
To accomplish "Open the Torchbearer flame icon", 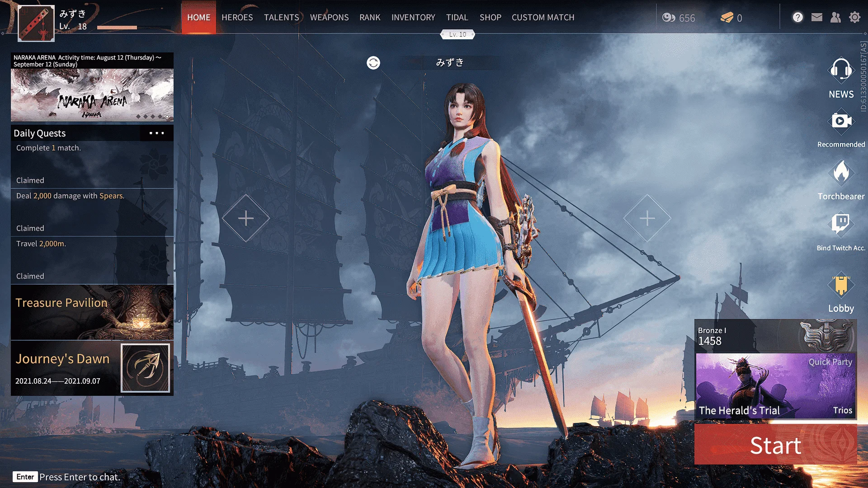I will [x=841, y=173].
